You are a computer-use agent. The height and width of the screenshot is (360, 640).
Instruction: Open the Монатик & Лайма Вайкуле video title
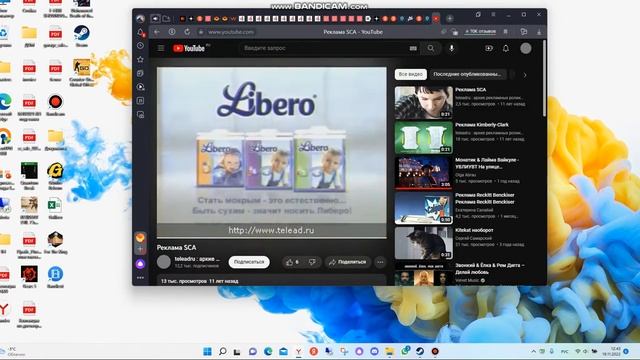point(487,163)
